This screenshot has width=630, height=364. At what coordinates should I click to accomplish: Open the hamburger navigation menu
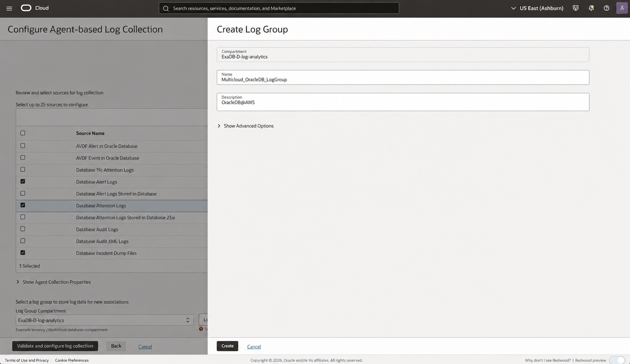9,8
